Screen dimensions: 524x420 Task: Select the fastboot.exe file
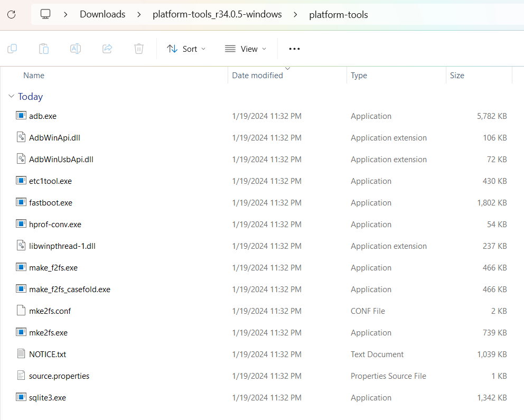click(51, 202)
